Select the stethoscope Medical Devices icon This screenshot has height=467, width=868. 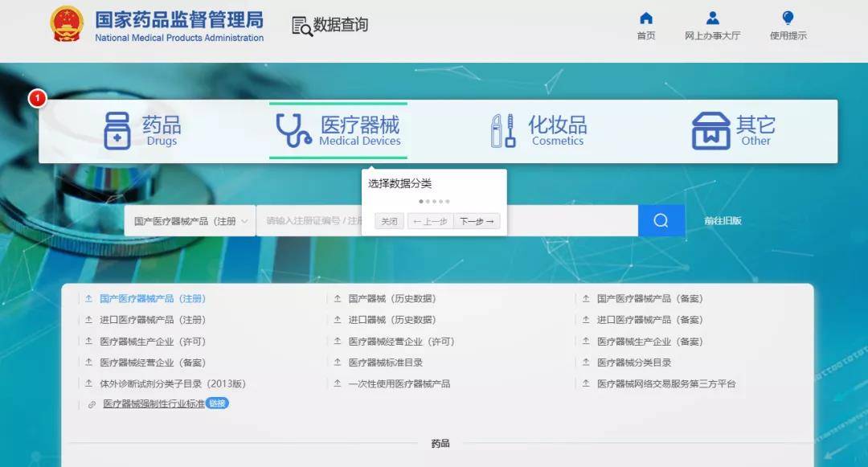pyautogui.click(x=293, y=130)
